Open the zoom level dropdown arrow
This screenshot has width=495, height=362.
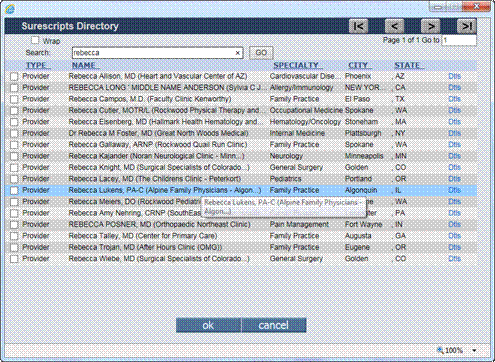coord(474,350)
